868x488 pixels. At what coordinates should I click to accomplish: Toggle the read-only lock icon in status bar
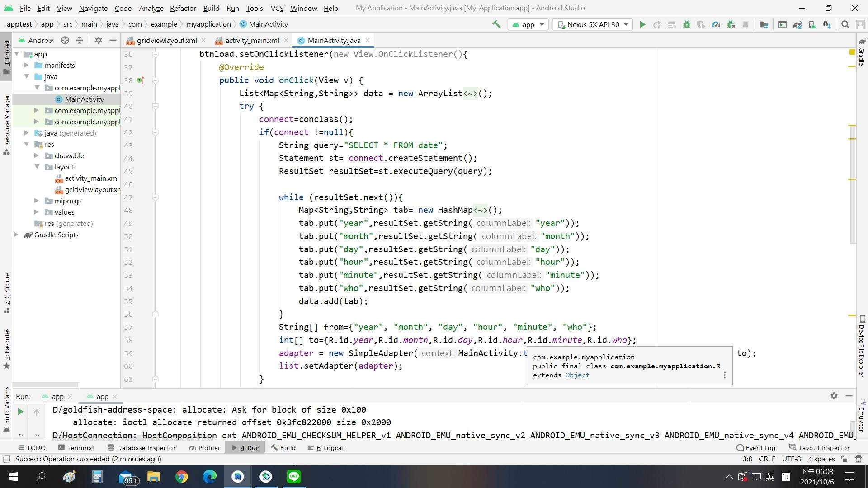pyautogui.click(x=844, y=459)
